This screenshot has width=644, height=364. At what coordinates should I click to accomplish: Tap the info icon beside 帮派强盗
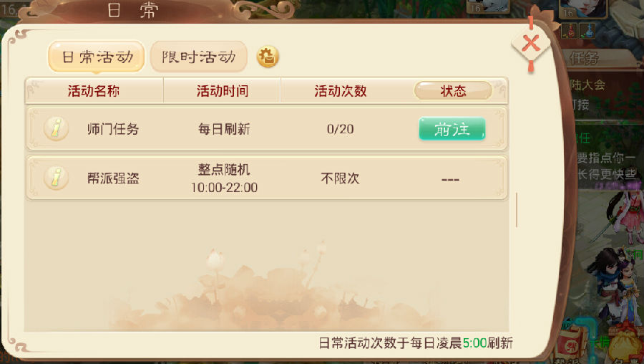[57, 178]
